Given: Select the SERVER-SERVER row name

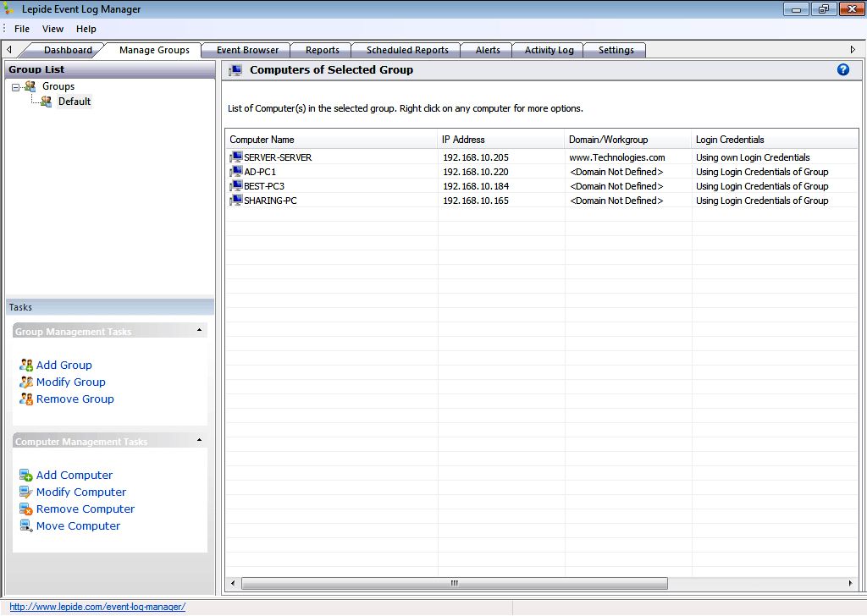Looking at the screenshot, I should (278, 157).
